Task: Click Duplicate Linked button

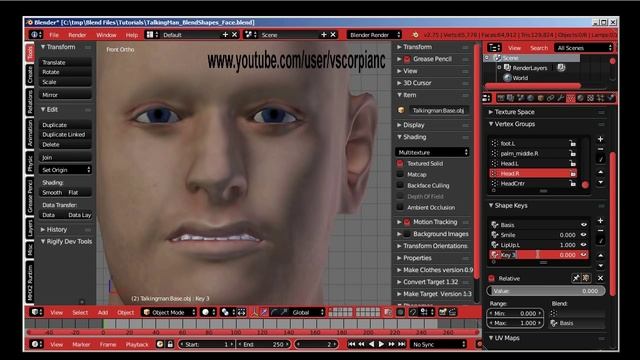Action: pos(65,135)
